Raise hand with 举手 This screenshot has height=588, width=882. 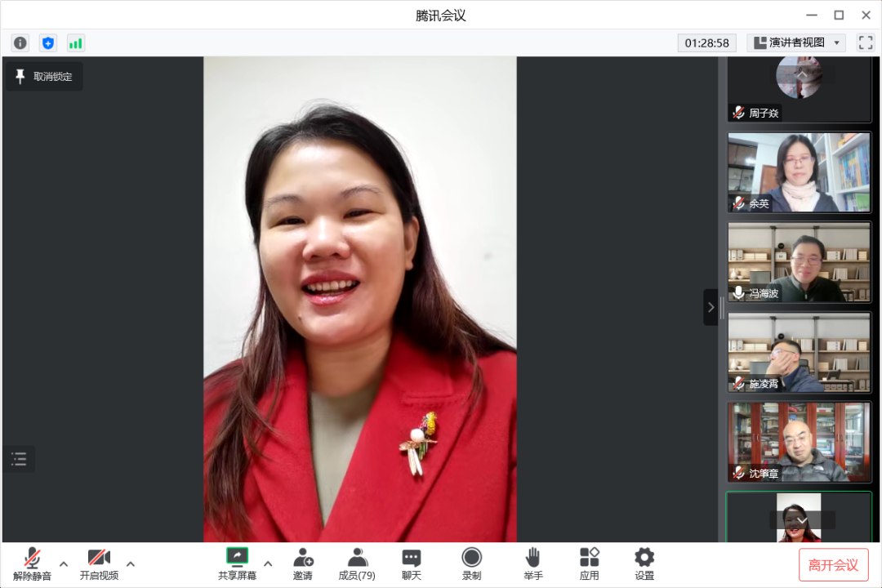532,563
